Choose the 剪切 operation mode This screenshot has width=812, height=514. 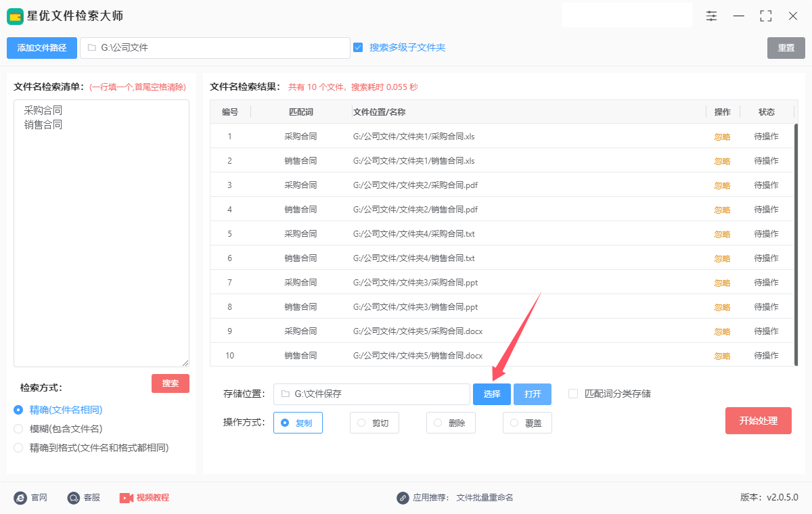click(374, 423)
